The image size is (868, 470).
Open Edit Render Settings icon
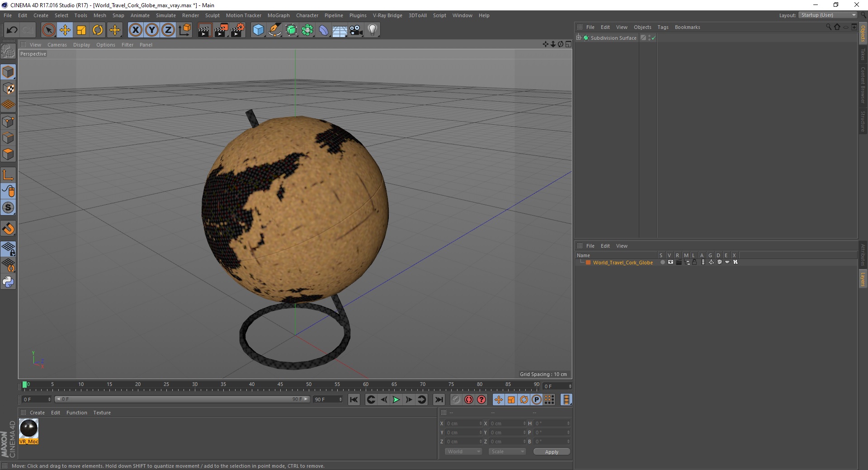(x=238, y=30)
